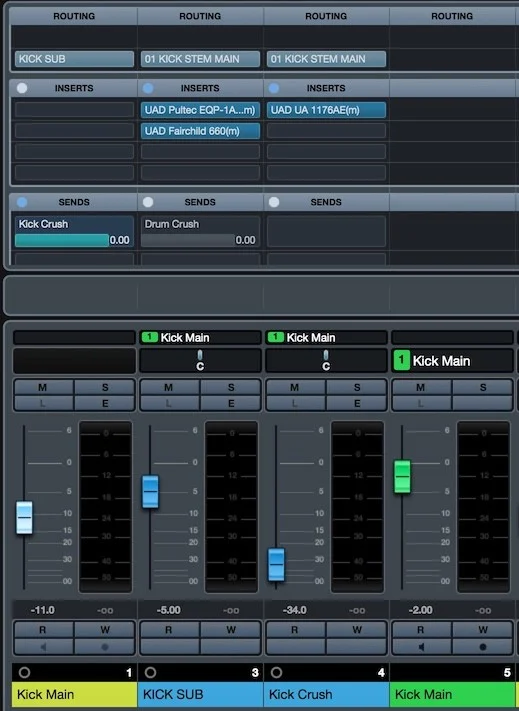The width and height of the screenshot is (519, 711).
Task: Click the Kick Crush send level bar
Action: click(62, 240)
